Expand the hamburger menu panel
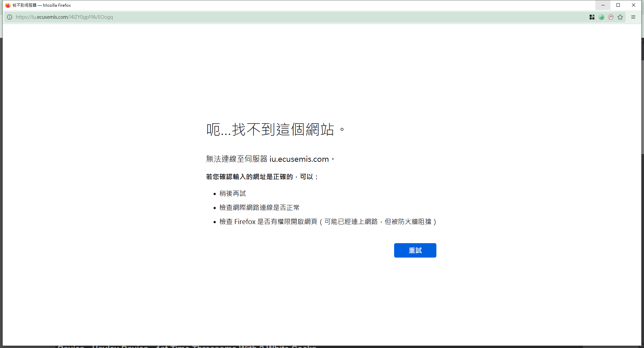The width and height of the screenshot is (644, 348). tap(633, 17)
